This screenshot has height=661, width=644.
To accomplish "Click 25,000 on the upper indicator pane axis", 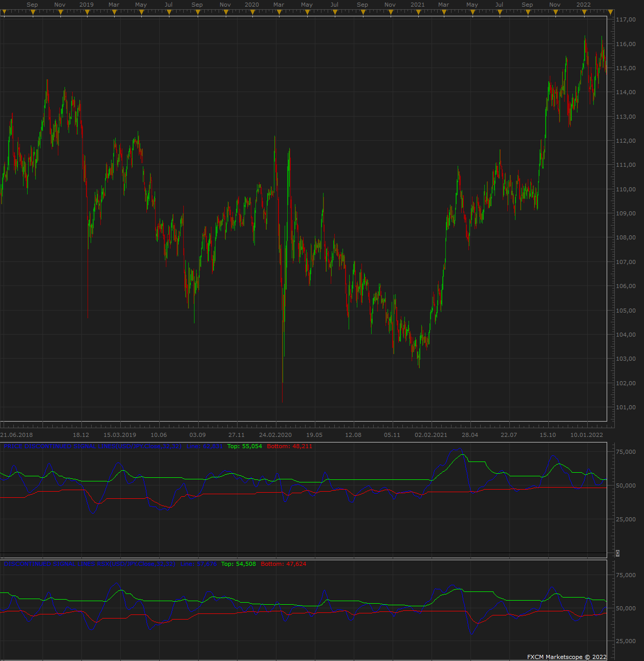I will [626, 519].
